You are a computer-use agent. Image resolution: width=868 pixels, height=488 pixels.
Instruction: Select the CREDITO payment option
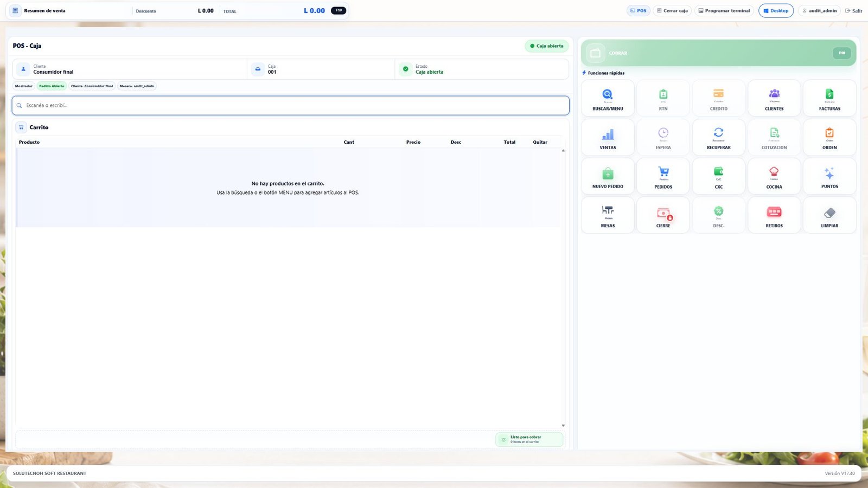pos(719,98)
